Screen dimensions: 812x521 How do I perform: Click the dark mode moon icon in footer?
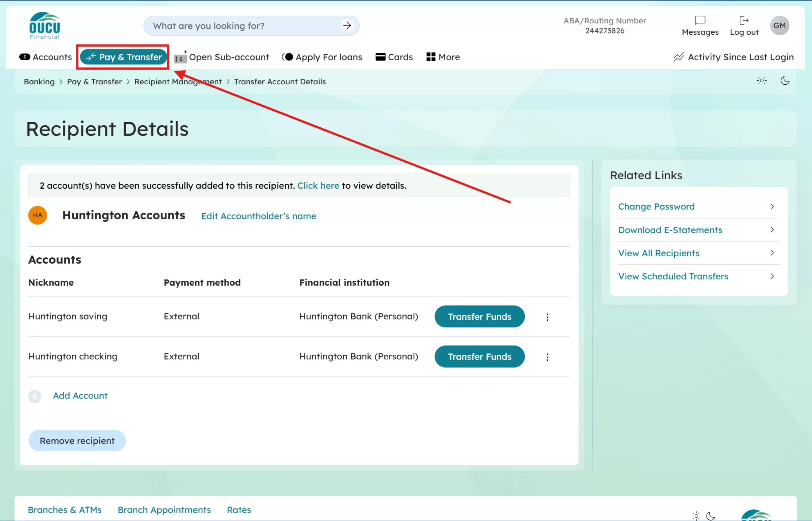coord(711,516)
